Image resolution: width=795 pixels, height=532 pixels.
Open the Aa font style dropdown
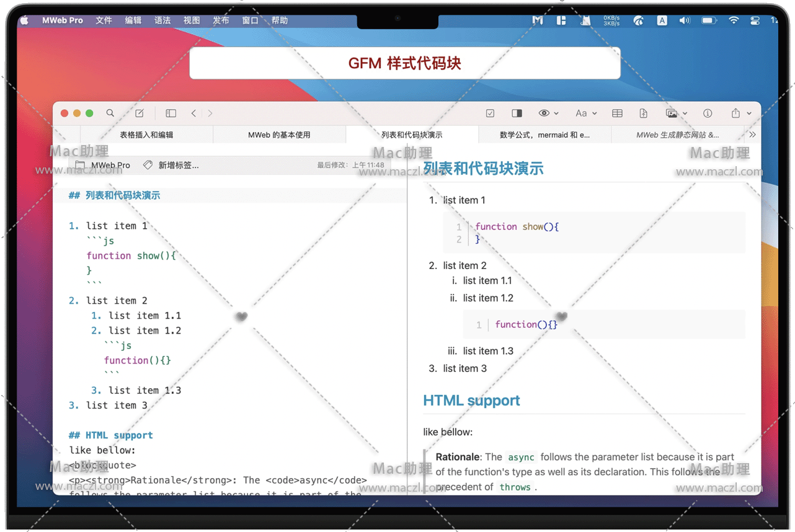[585, 113]
